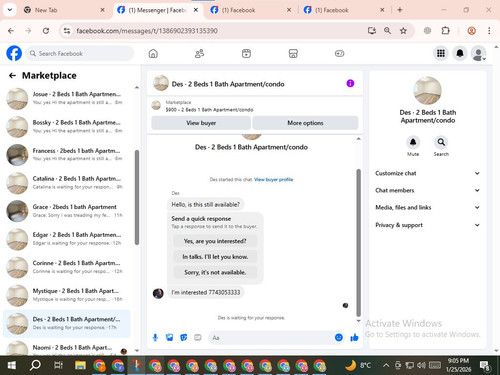Viewport: 500px width, 375px height.
Task: Click the More options button
Action: 305,123
